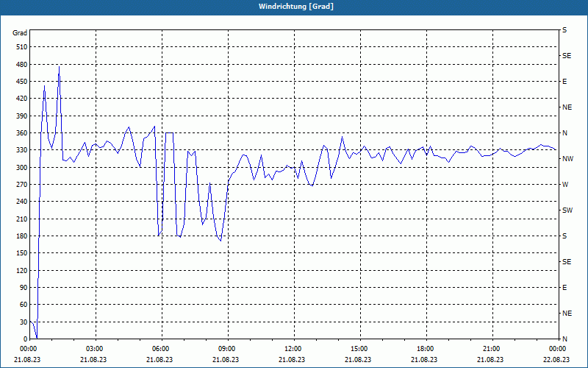Click the 300 y-axis value
Viewport: 588px width, 368px height.
tap(22, 167)
